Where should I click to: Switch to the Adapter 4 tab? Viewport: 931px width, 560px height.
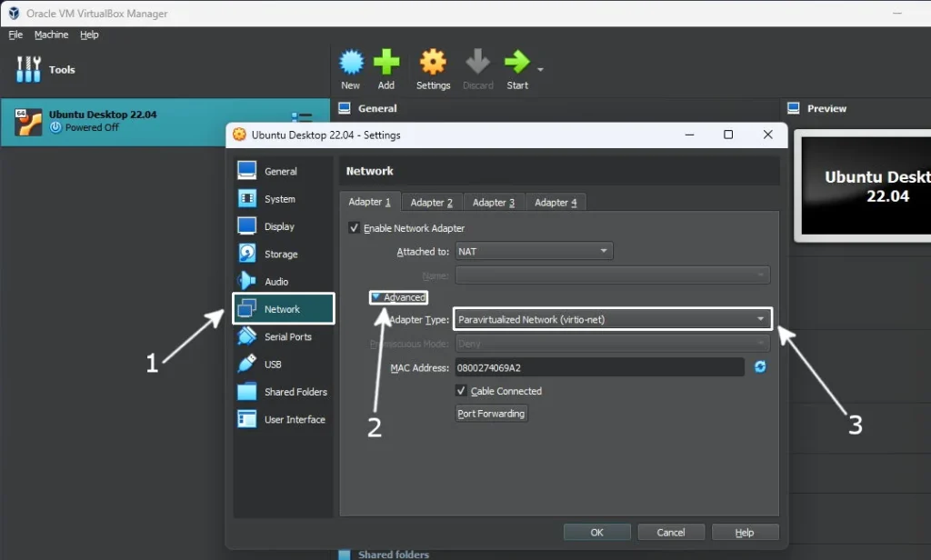(x=556, y=203)
